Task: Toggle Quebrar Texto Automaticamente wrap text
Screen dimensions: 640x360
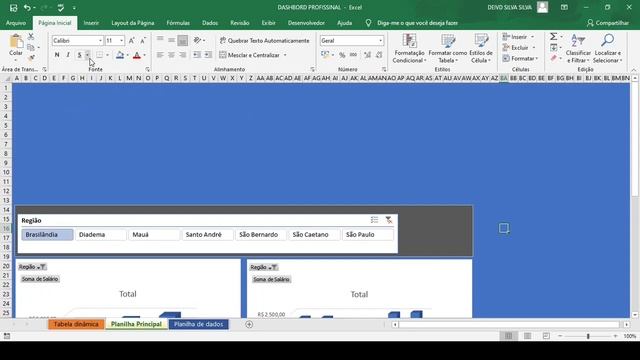Action: click(x=264, y=40)
